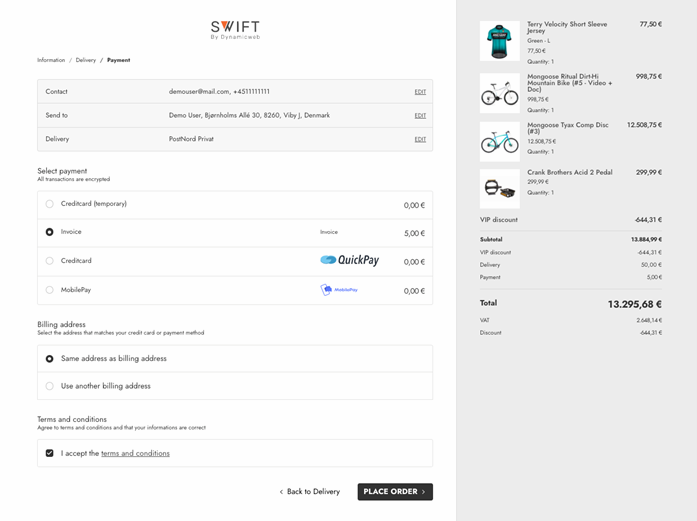Go to the Information breadcrumb step

tap(51, 60)
